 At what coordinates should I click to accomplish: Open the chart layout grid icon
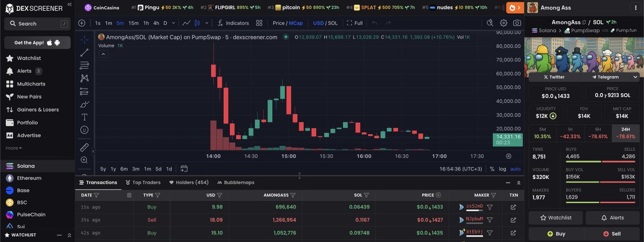(259, 23)
